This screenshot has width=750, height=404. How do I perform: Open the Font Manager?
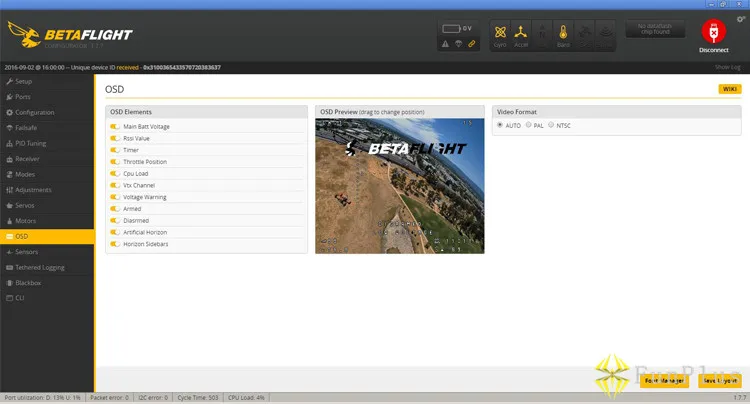(x=664, y=381)
